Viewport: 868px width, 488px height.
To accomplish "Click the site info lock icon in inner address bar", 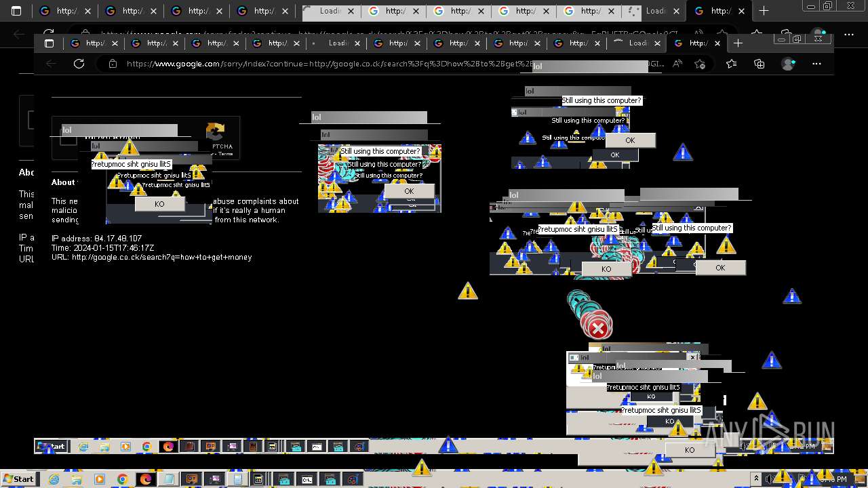I will tap(113, 64).
